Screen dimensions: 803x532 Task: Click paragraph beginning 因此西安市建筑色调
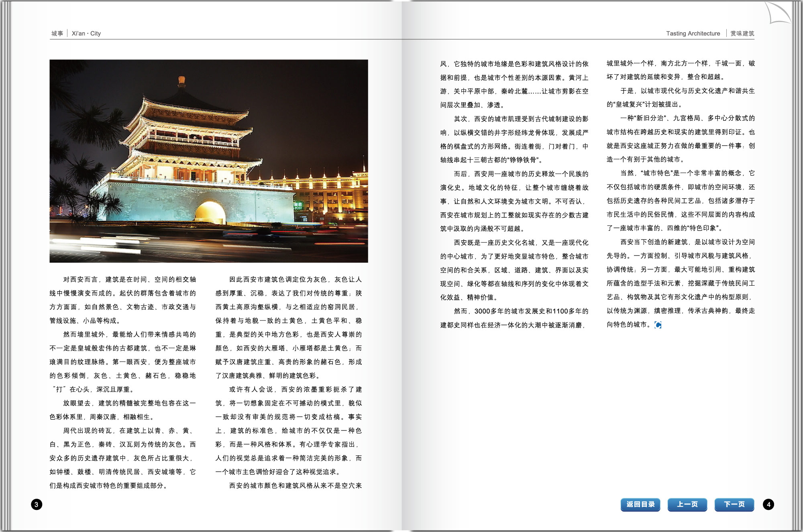click(x=288, y=327)
